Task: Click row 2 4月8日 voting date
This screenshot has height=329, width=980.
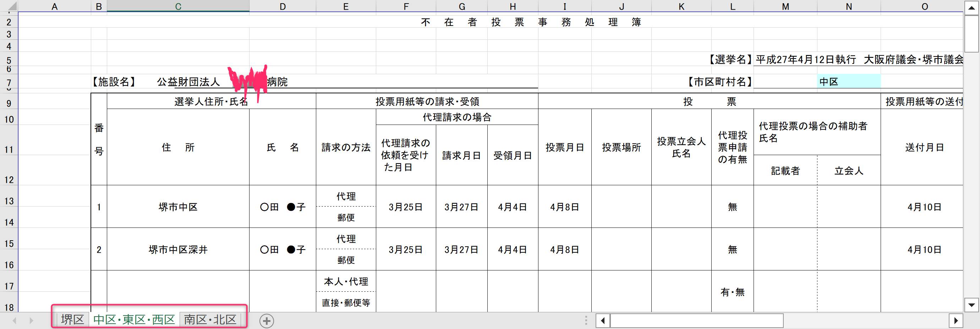Action: [x=565, y=250]
